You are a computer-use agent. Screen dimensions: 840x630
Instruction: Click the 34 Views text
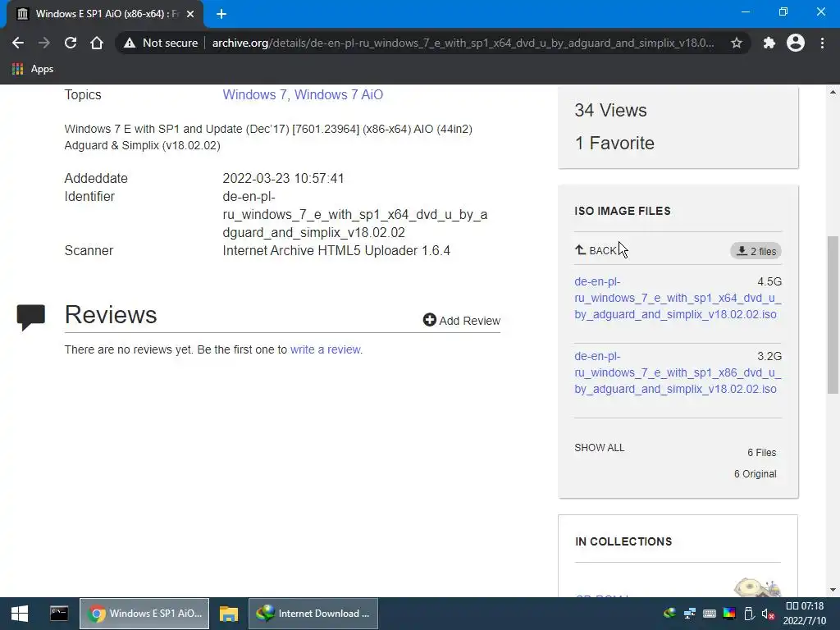tap(610, 111)
